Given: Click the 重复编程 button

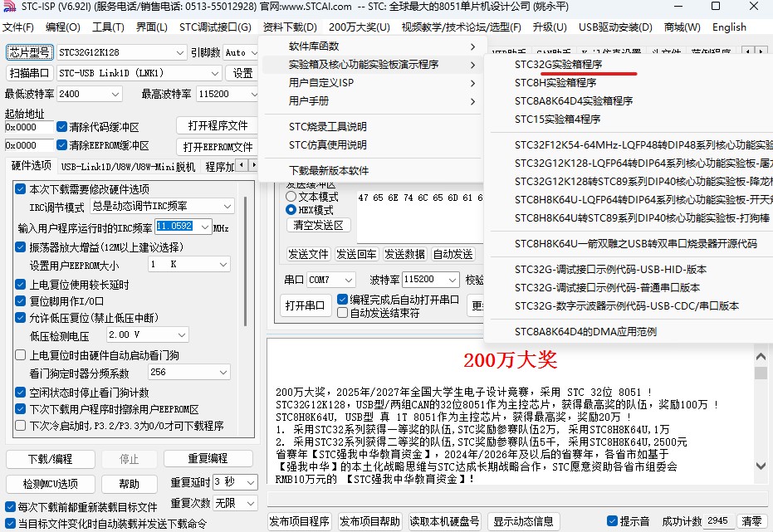Looking at the screenshot, I should tap(208, 459).
